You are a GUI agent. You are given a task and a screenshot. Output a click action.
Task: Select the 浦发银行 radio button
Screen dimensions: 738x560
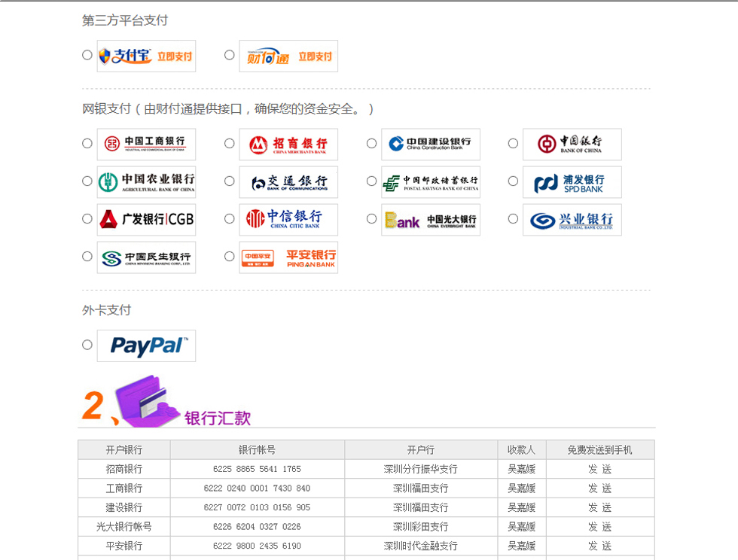[x=513, y=181]
